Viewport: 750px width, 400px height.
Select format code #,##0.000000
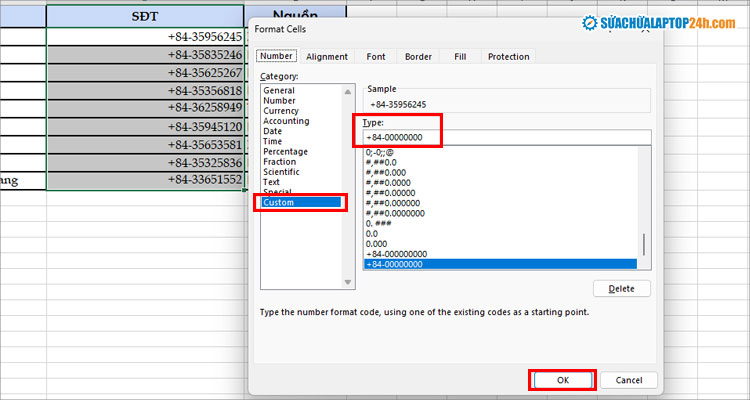[x=393, y=203]
